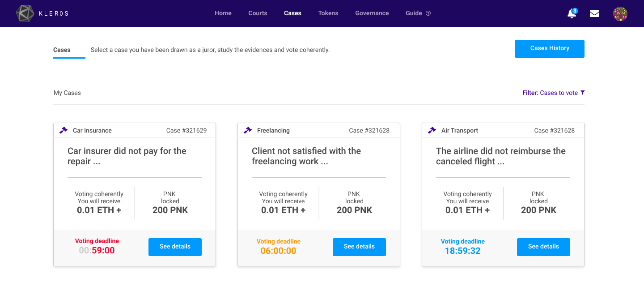Image resolution: width=644 pixels, height=308 pixels.
Task: Go to the Home menu item
Action: pos(223,13)
